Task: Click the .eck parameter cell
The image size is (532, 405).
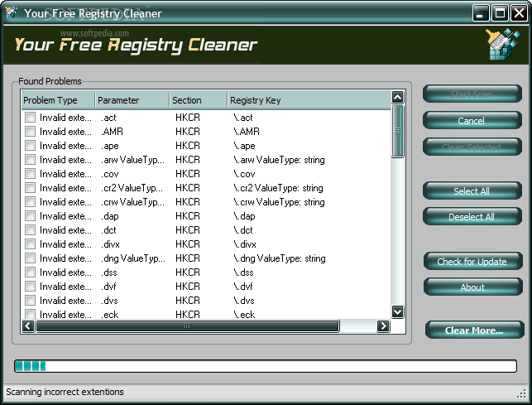Action: click(109, 315)
